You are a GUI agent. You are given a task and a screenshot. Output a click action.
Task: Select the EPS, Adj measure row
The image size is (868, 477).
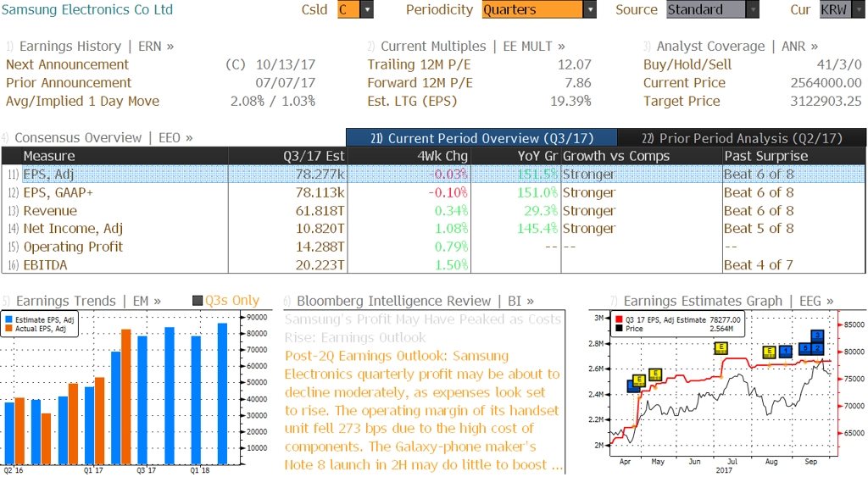pyautogui.click(x=433, y=175)
